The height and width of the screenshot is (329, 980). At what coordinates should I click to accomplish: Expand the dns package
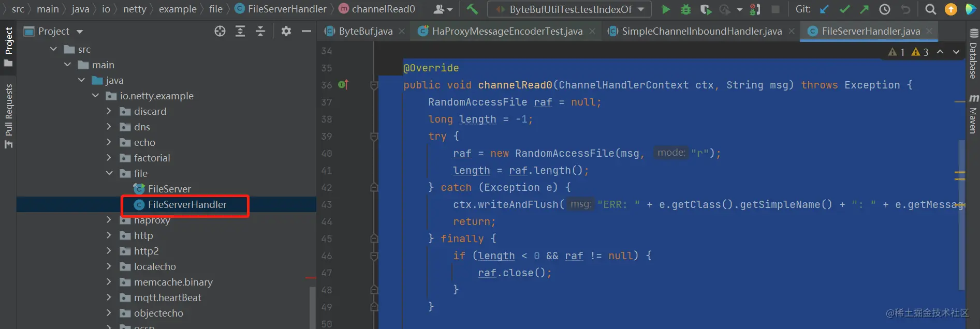[x=109, y=127]
